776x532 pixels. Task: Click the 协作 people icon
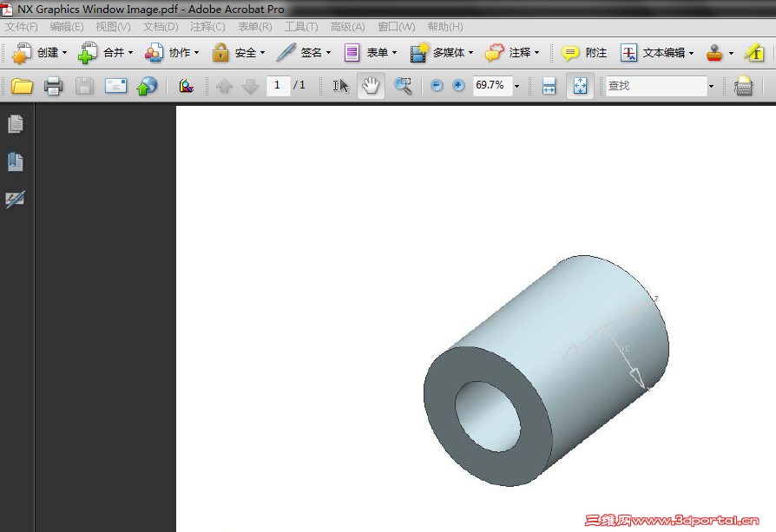(154, 52)
